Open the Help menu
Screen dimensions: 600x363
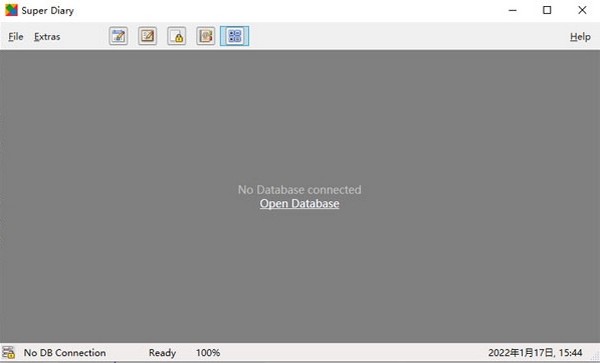click(x=580, y=37)
